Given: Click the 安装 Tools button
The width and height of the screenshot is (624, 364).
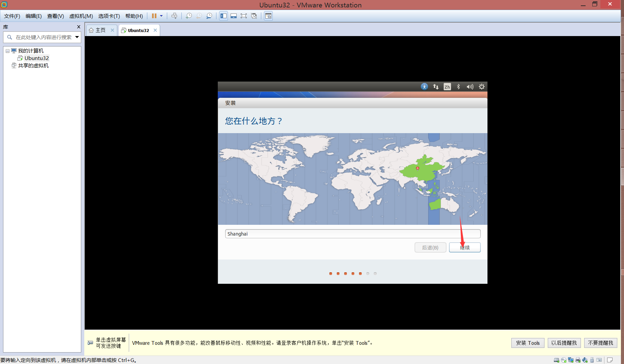Looking at the screenshot, I should pyautogui.click(x=528, y=343).
